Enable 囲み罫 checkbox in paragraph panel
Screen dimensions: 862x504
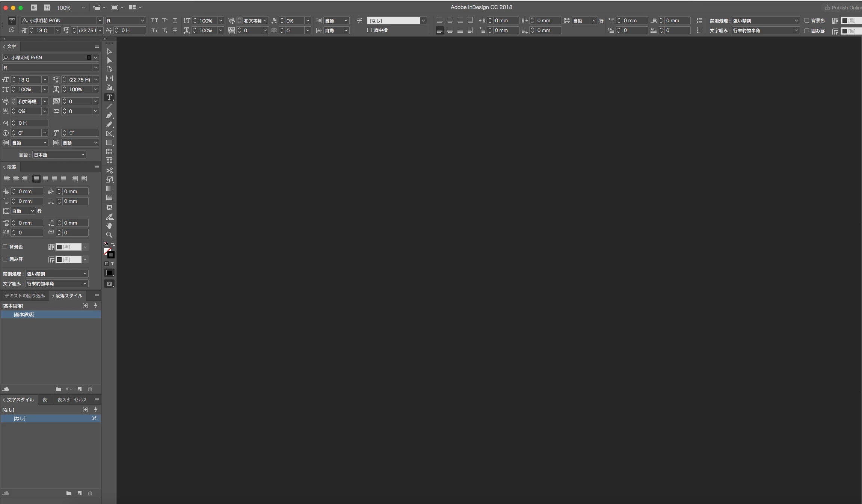pyautogui.click(x=5, y=259)
